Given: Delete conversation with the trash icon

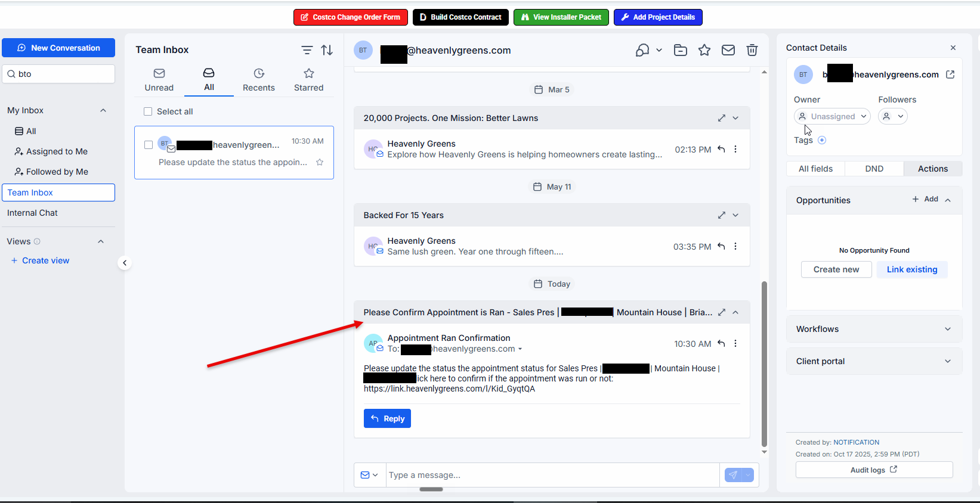Looking at the screenshot, I should coord(752,50).
